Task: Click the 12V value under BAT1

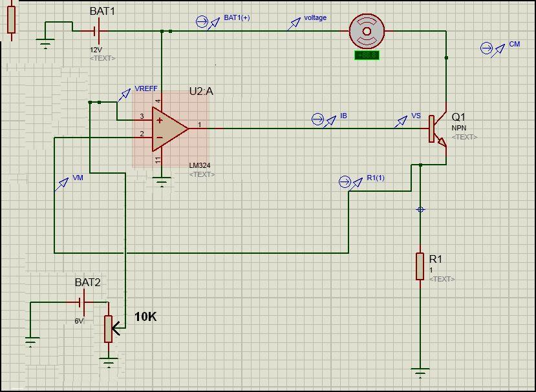Action: pyautogui.click(x=96, y=50)
